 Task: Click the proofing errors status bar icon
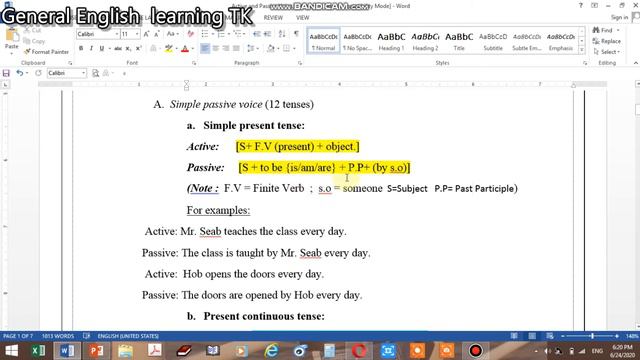tap(87, 336)
